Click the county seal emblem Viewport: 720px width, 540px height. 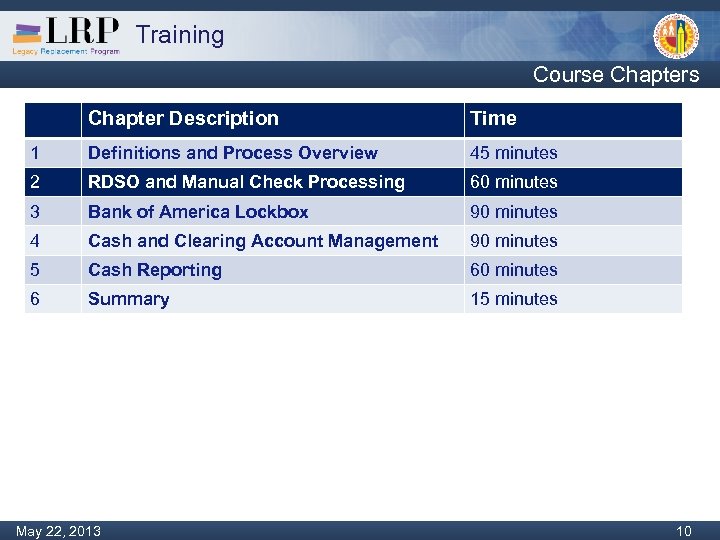676,36
